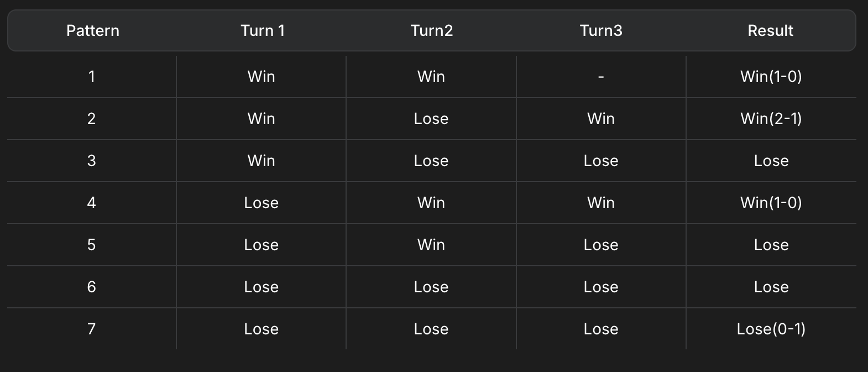The image size is (868, 372).
Task: Click the Pattern column header
Action: [92, 30]
